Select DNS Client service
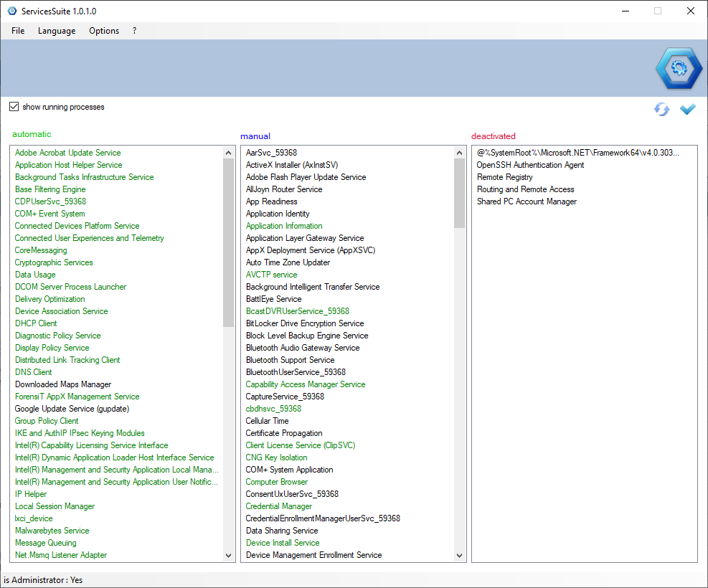 34,372
